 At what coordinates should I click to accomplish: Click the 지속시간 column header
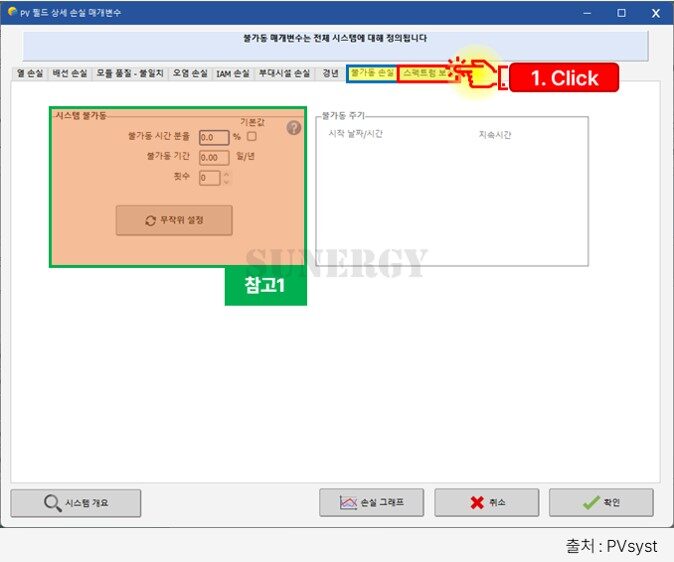point(495,135)
